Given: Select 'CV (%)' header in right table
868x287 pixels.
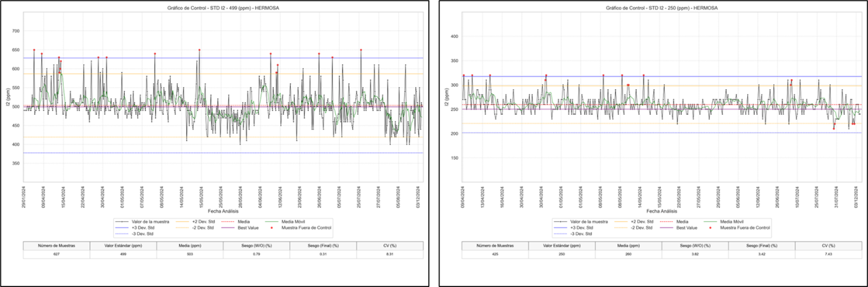Looking at the screenshot, I should click(x=828, y=246).
